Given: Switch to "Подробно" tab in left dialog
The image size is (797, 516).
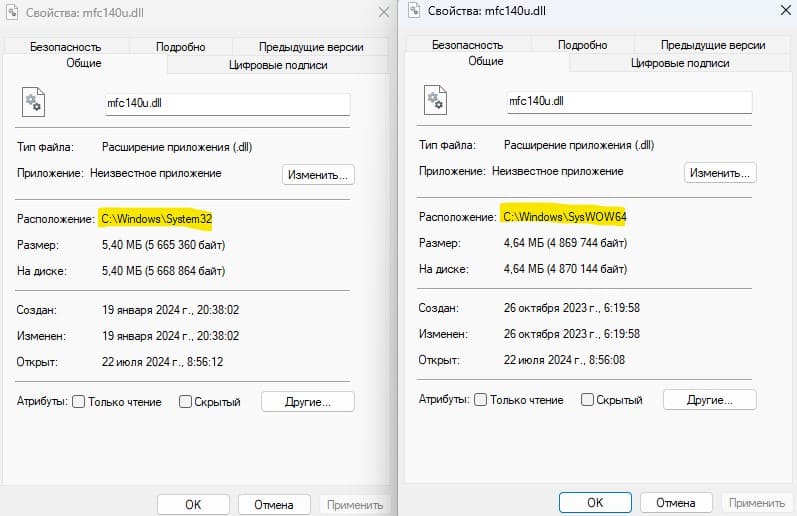Looking at the screenshot, I should [x=181, y=47].
